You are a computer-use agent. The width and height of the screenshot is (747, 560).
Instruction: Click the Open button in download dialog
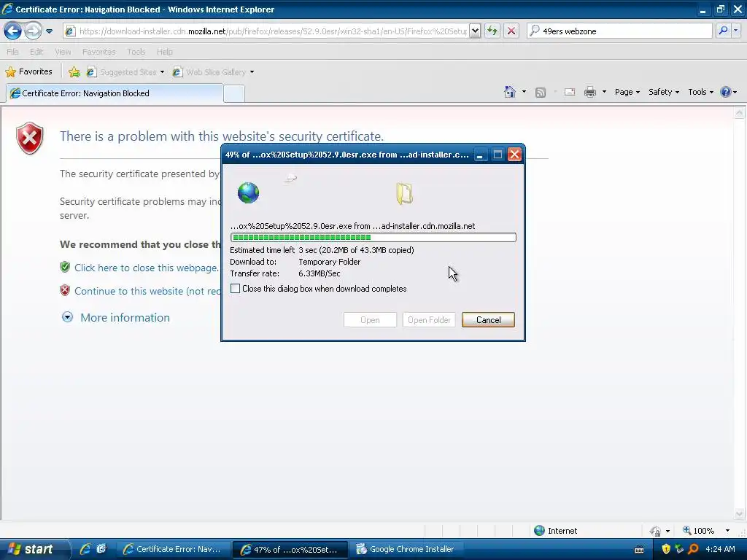coord(370,320)
